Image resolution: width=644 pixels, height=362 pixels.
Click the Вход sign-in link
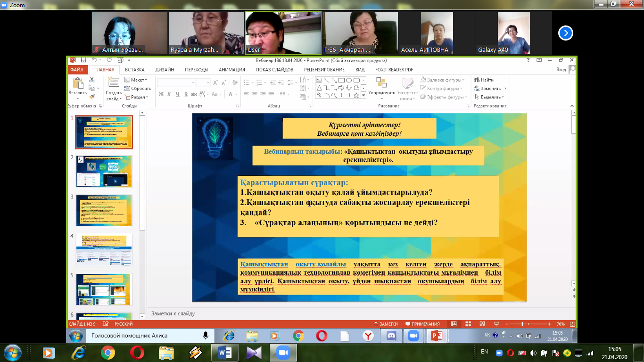561,70
